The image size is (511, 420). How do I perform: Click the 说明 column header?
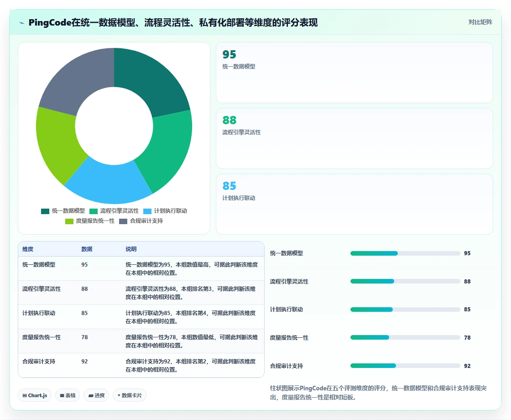click(131, 249)
